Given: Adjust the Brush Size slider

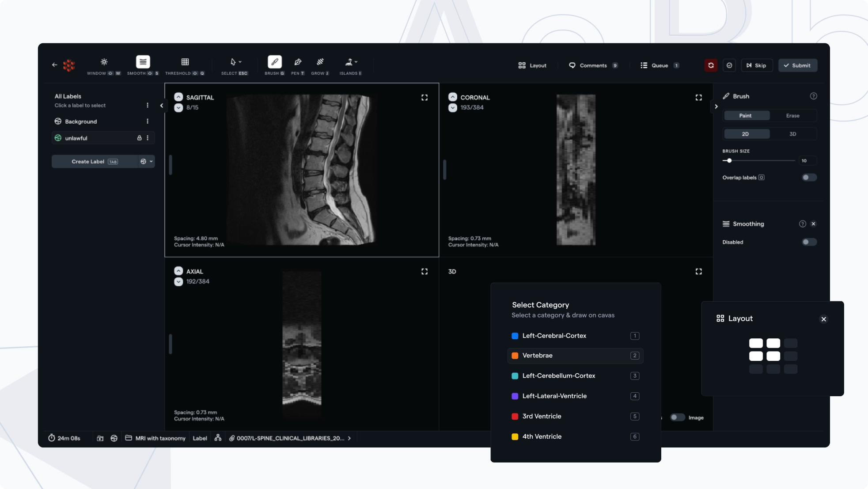Looking at the screenshot, I should point(729,161).
